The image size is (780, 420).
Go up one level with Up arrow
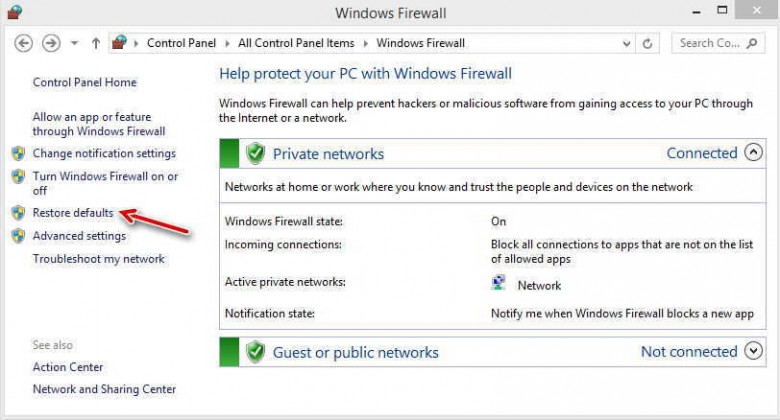[x=96, y=43]
